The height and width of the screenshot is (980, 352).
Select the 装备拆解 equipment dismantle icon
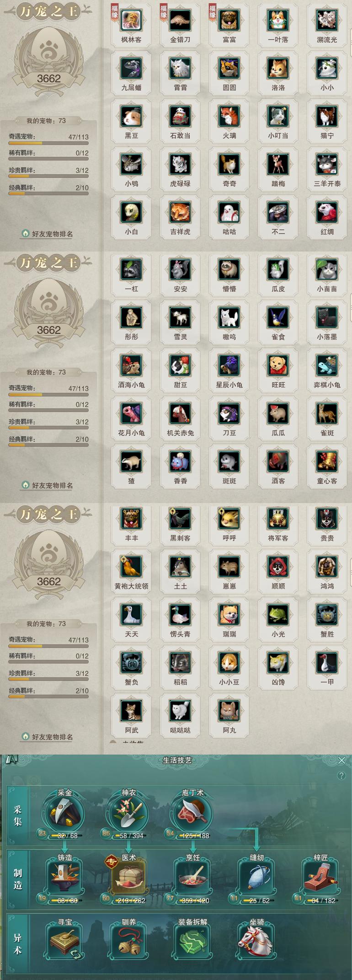pos(193,941)
